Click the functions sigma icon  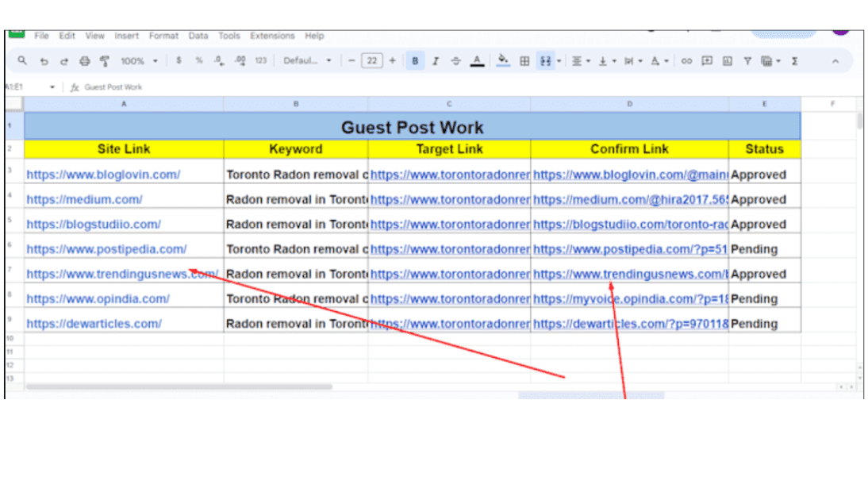point(794,61)
